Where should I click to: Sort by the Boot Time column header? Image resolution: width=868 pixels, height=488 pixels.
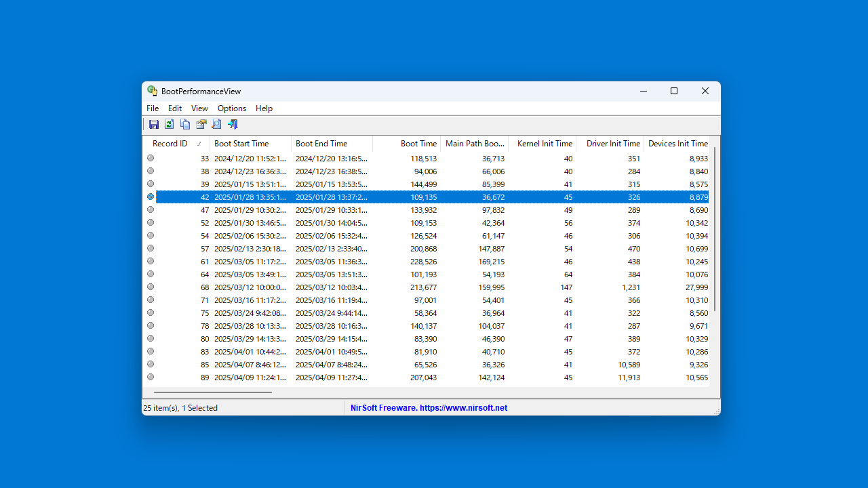pos(418,144)
